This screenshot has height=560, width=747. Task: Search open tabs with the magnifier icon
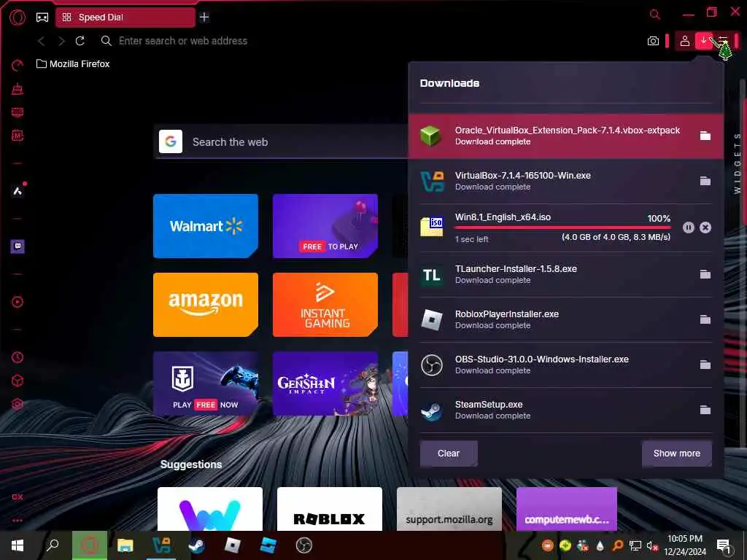coord(655,15)
